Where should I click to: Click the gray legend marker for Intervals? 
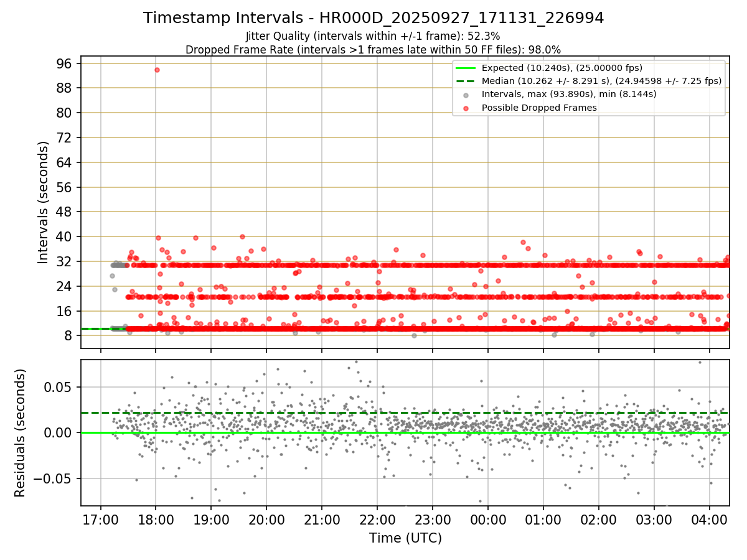click(467, 95)
